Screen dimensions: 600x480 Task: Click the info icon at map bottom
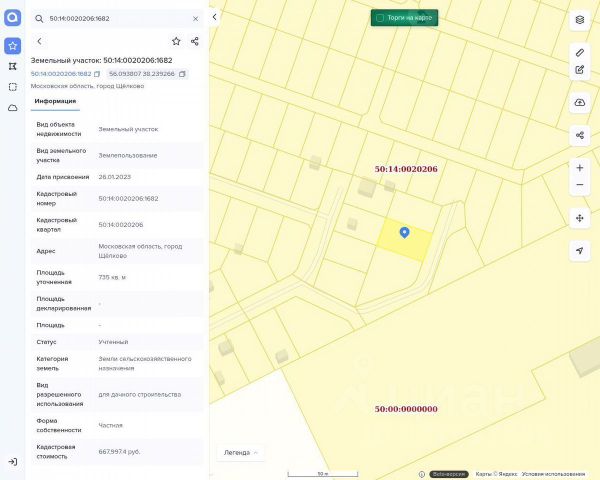pyautogui.click(x=422, y=474)
